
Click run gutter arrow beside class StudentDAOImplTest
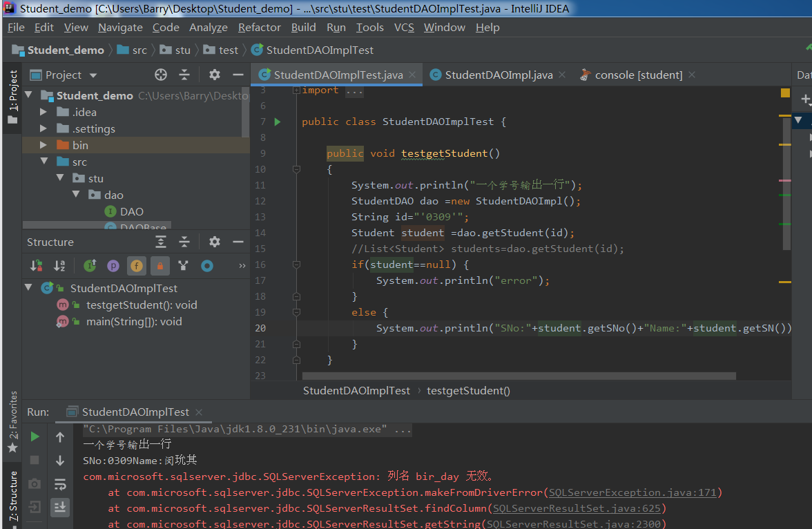click(x=278, y=122)
